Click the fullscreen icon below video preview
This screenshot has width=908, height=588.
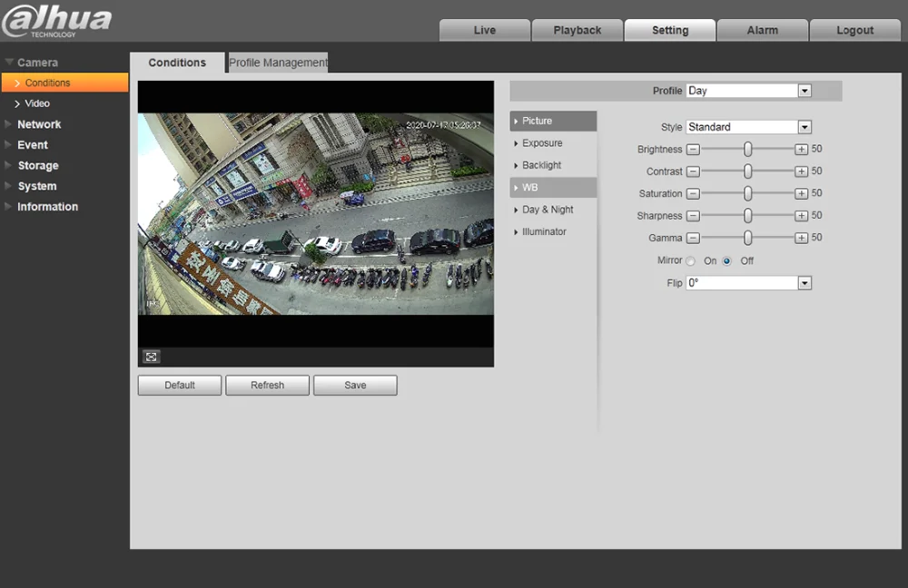click(x=152, y=357)
